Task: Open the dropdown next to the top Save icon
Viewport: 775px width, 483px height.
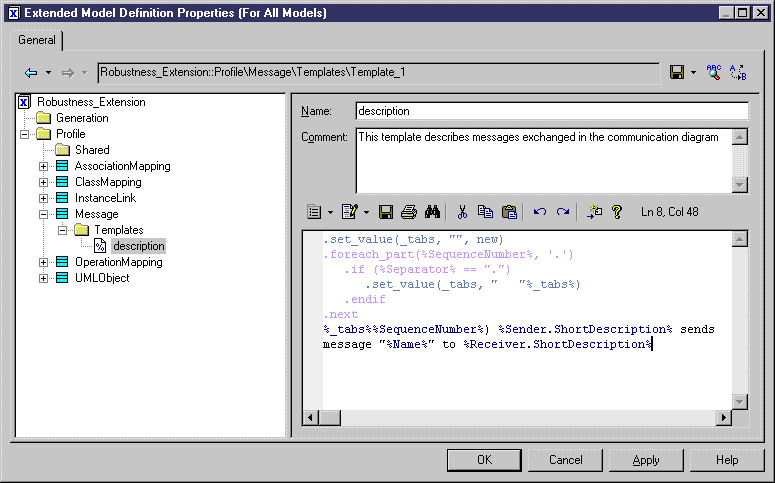Action: pyautogui.click(x=693, y=72)
